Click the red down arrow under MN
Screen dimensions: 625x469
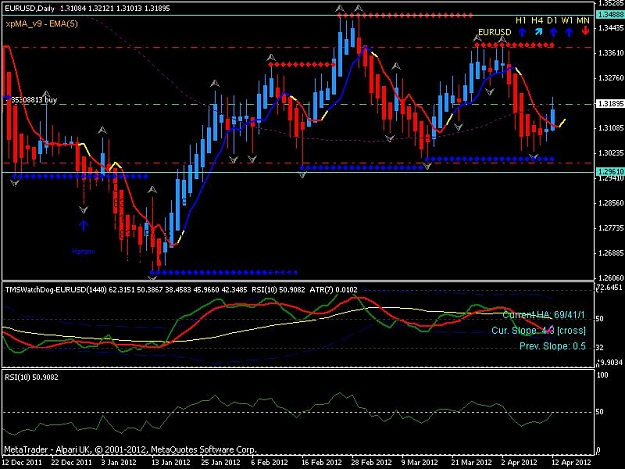pyautogui.click(x=585, y=31)
